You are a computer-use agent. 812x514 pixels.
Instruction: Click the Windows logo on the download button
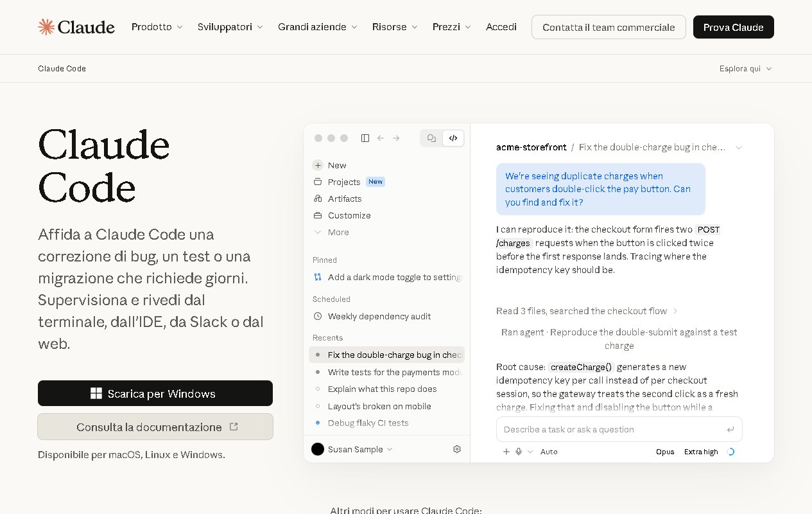[x=96, y=393]
